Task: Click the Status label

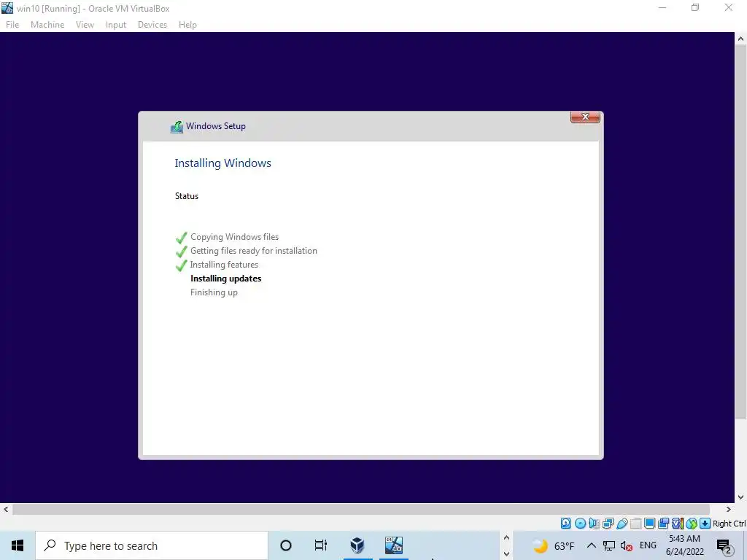Action: 187,196
